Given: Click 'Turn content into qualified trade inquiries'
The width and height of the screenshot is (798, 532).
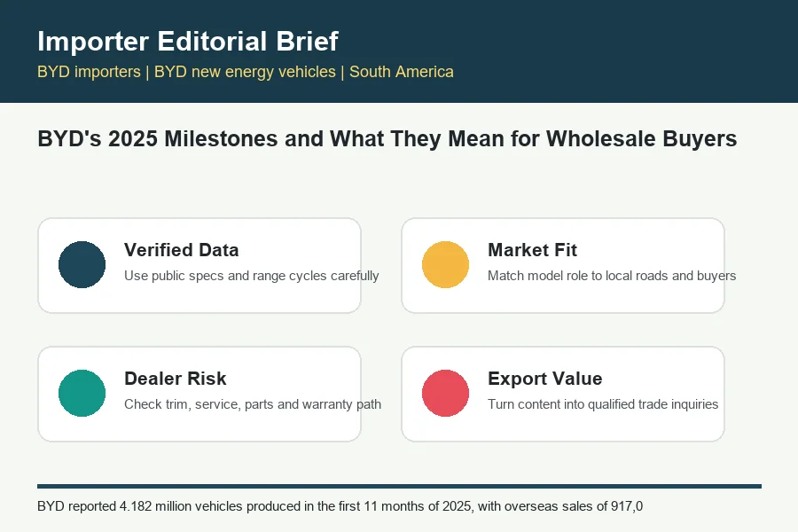Looking at the screenshot, I should click(603, 403).
